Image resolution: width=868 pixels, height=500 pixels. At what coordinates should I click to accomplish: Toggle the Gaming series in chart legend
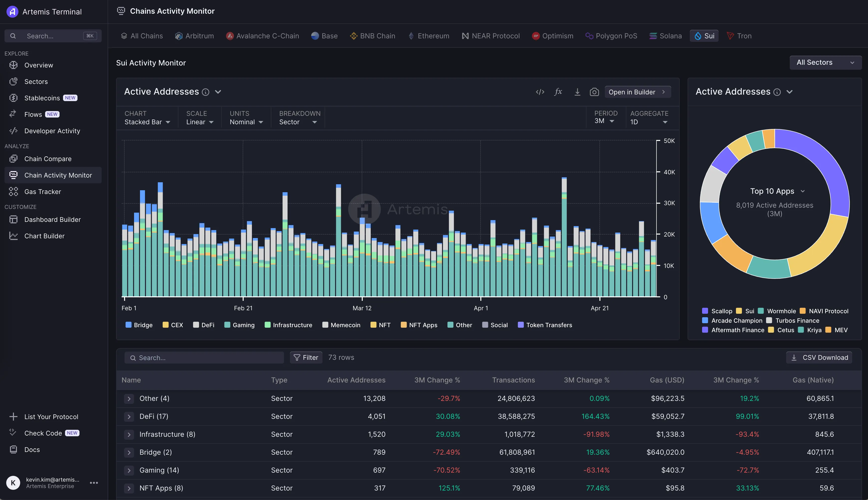[239, 325]
